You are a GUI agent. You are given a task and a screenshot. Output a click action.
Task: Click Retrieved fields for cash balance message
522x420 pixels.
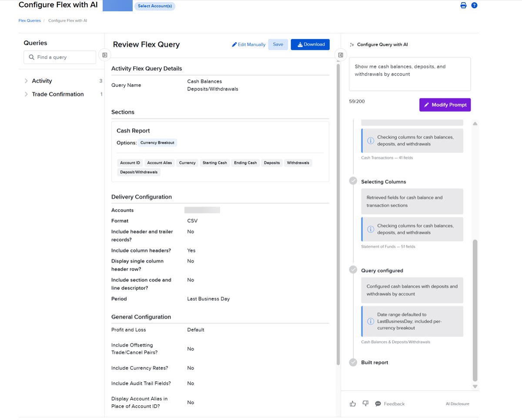[412, 201]
